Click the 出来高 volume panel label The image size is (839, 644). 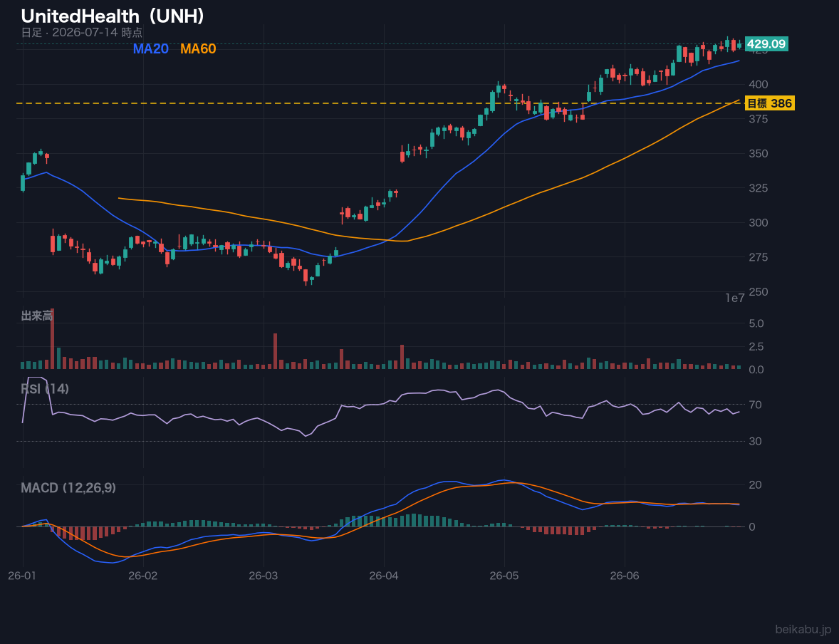[x=37, y=316]
